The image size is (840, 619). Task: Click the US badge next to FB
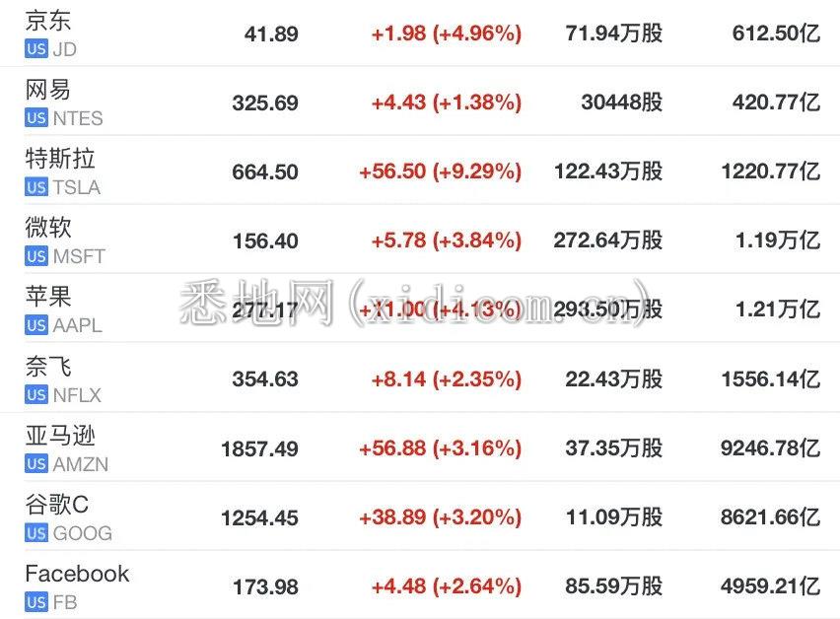click(x=35, y=602)
